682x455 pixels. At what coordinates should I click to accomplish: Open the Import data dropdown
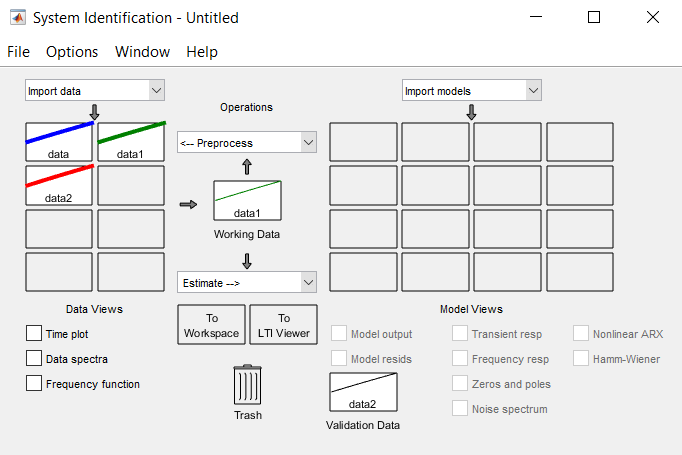[95, 90]
